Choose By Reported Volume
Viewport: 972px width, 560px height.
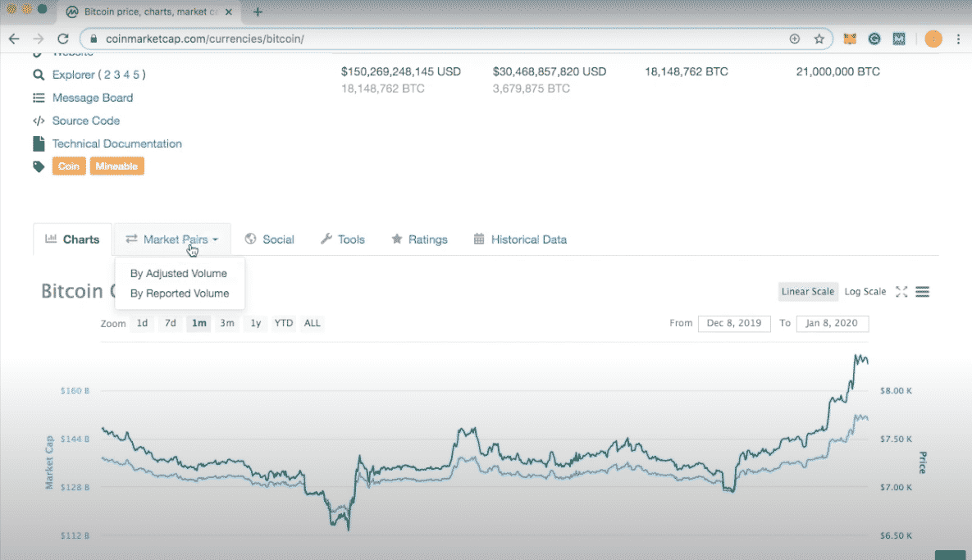(x=180, y=293)
